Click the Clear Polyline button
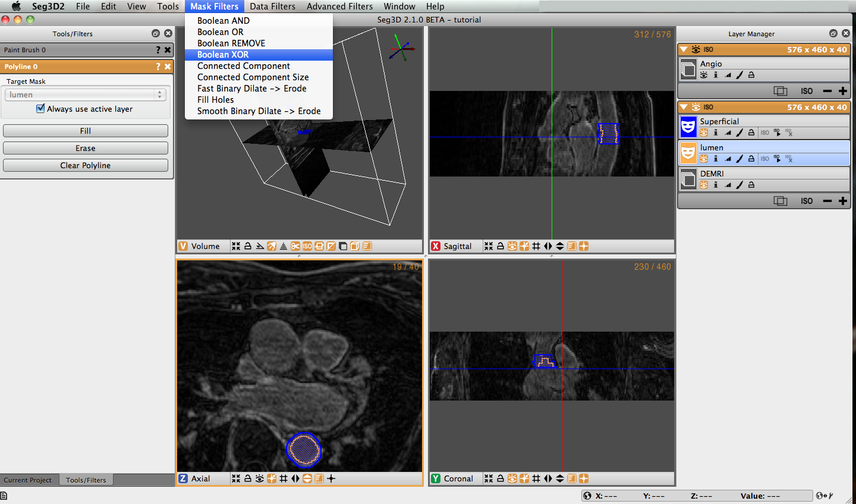Image resolution: width=856 pixels, height=504 pixels. pos(86,165)
